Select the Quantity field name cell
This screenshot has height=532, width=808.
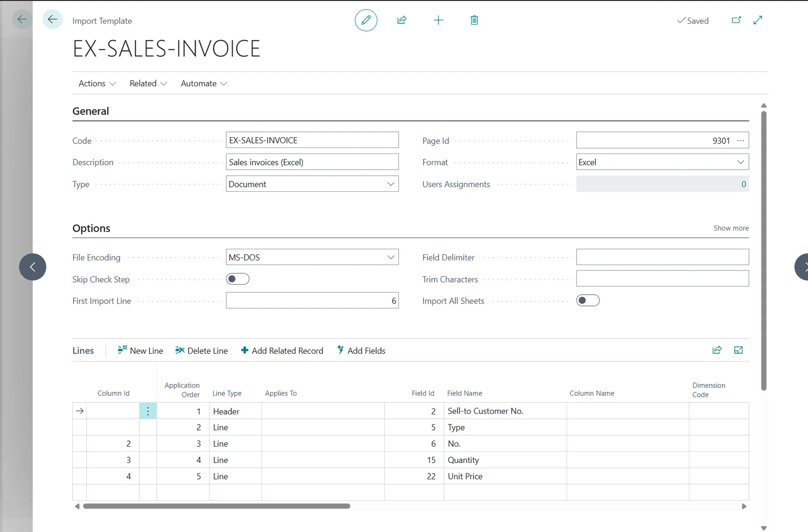505,460
